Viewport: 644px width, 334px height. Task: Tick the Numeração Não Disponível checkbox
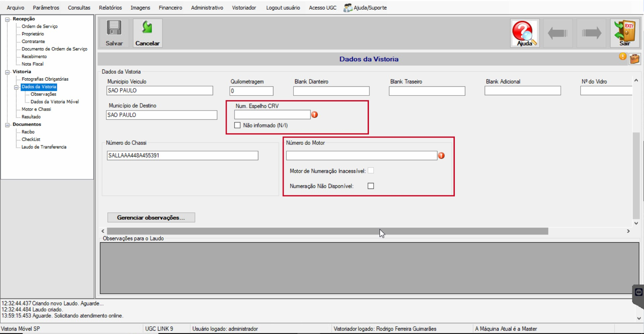(x=371, y=186)
